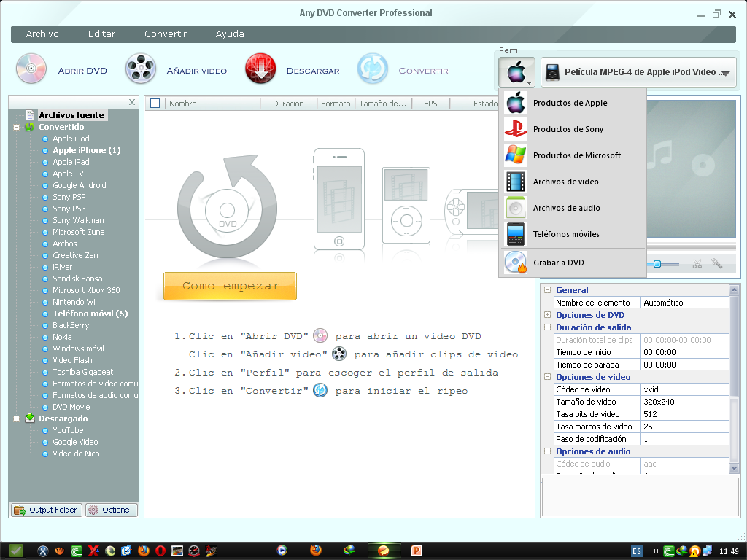Click the PowerPoint icon in taskbar
Image resolution: width=747 pixels, height=560 pixels.
coord(417,551)
